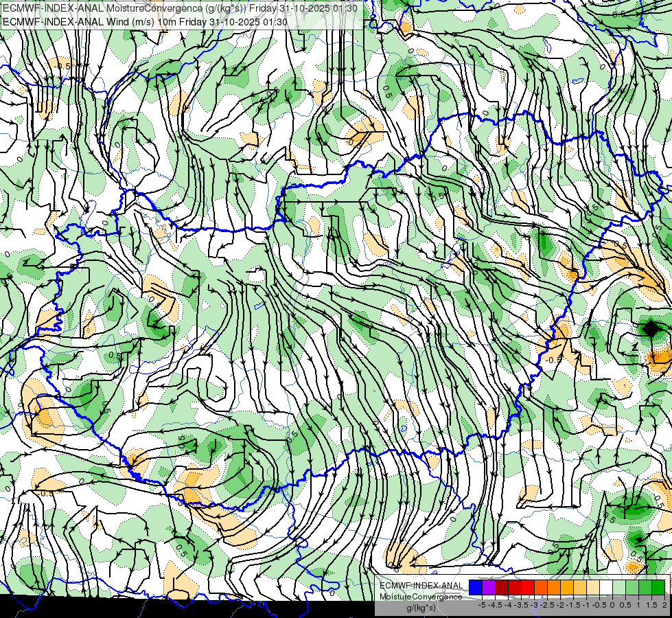Click the -4.5 tick value on the legend
Image resolution: width=672 pixels, height=618 pixels.
click(x=495, y=605)
